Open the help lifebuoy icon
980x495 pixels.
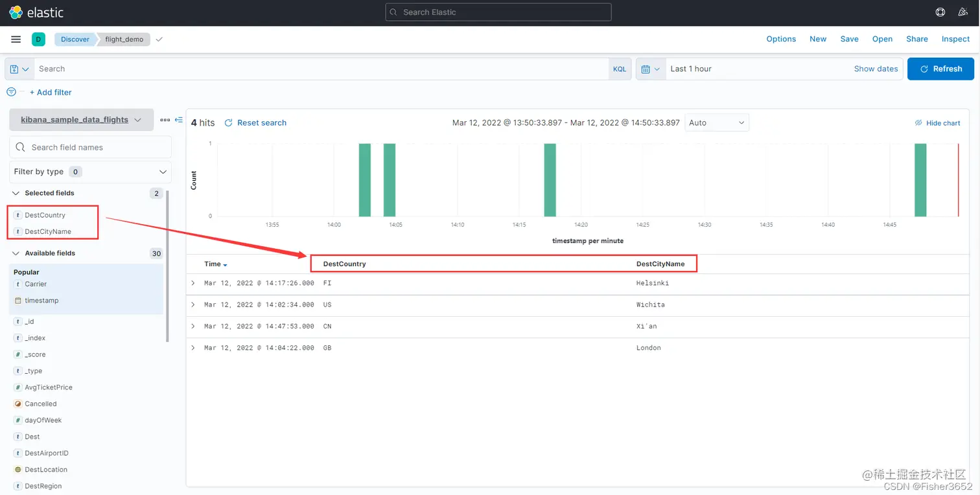940,12
